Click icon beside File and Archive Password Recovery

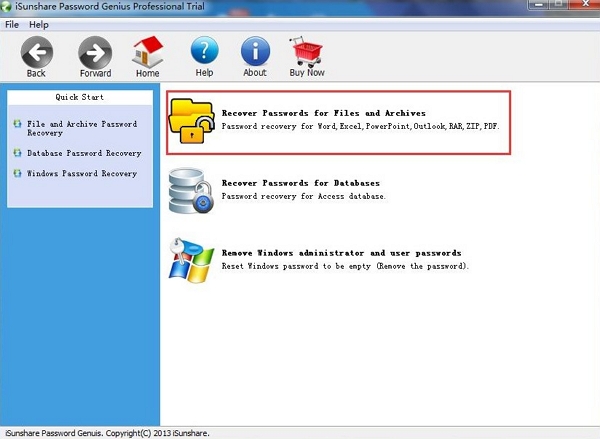pyautogui.click(x=17, y=124)
